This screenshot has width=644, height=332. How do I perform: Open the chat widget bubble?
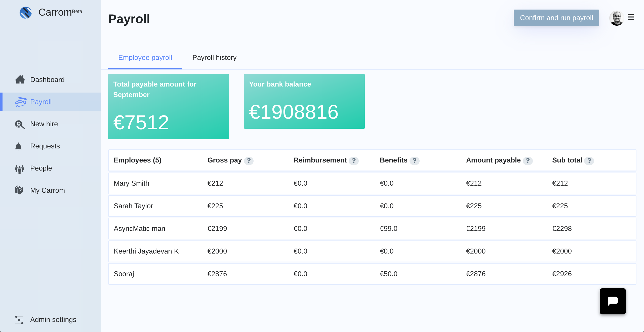tap(613, 301)
